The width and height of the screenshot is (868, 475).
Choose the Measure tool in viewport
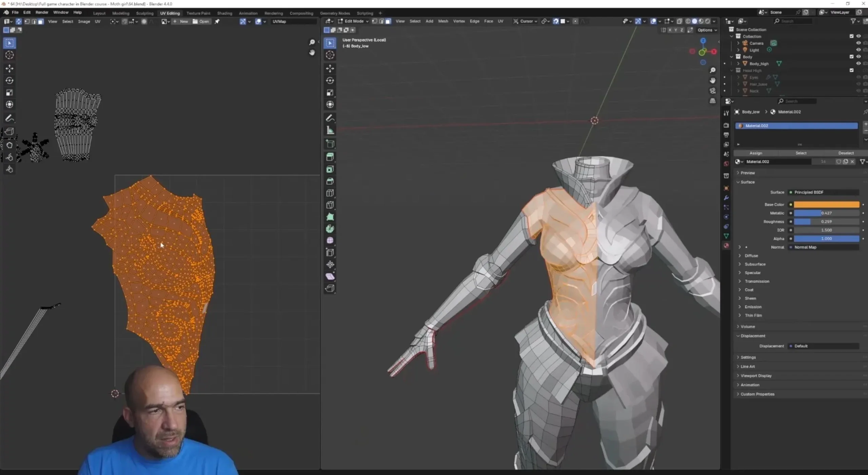(330, 130)
